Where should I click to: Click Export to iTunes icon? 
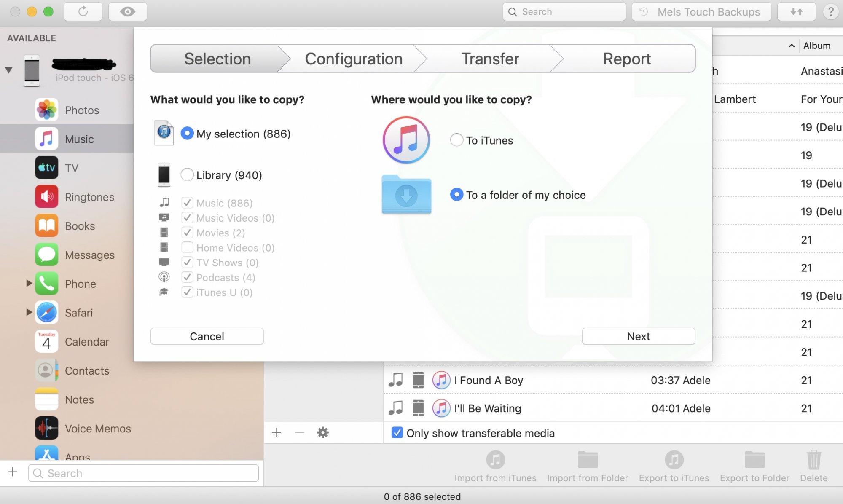click(674, 460)
